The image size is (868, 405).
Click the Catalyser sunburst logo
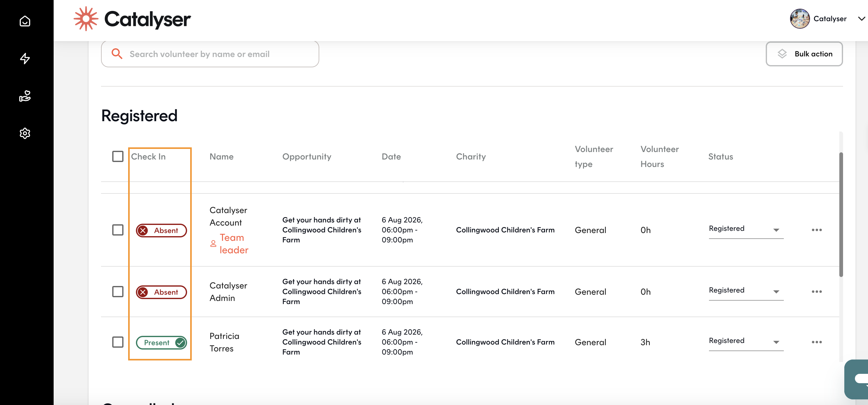86,19
